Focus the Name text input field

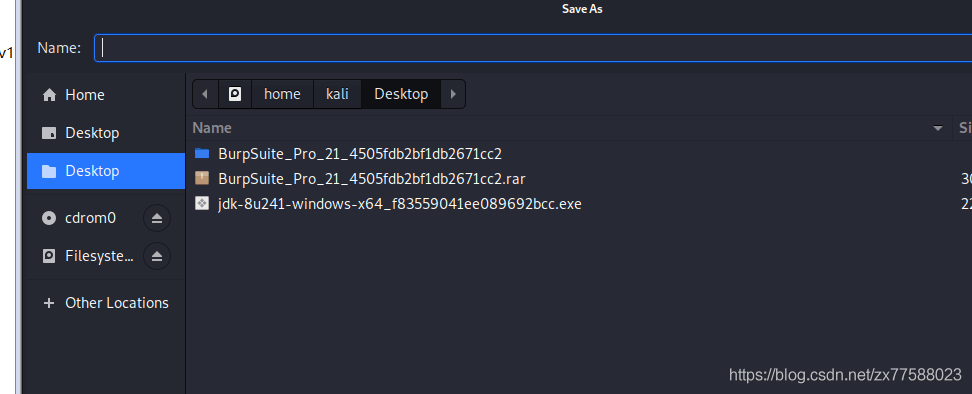(533, 48)
